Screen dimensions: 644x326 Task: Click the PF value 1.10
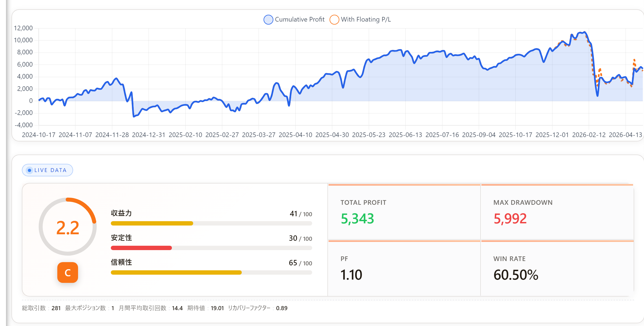351,275
